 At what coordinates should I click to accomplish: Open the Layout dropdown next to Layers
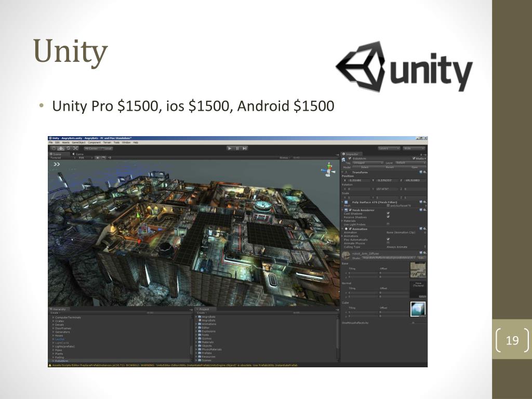coord(414,149)
